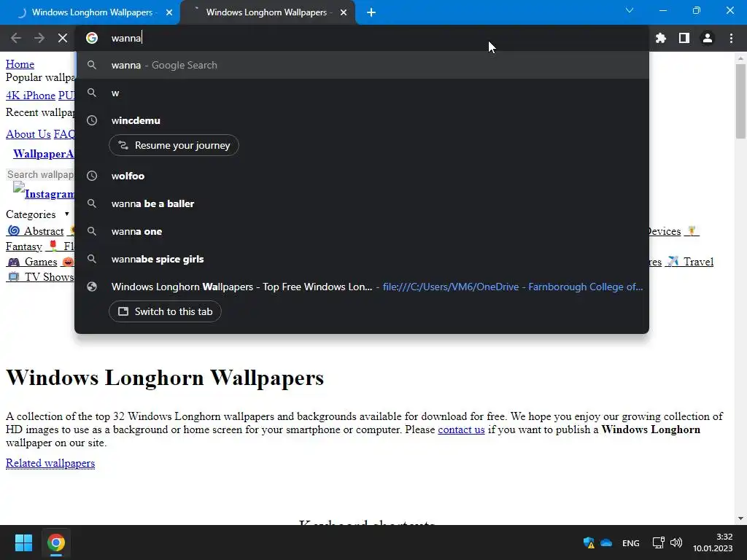The width and height of the screenshot is (747, 560).
Task: Open the OneDrive cloud tray icon
Action: point(606,542)
